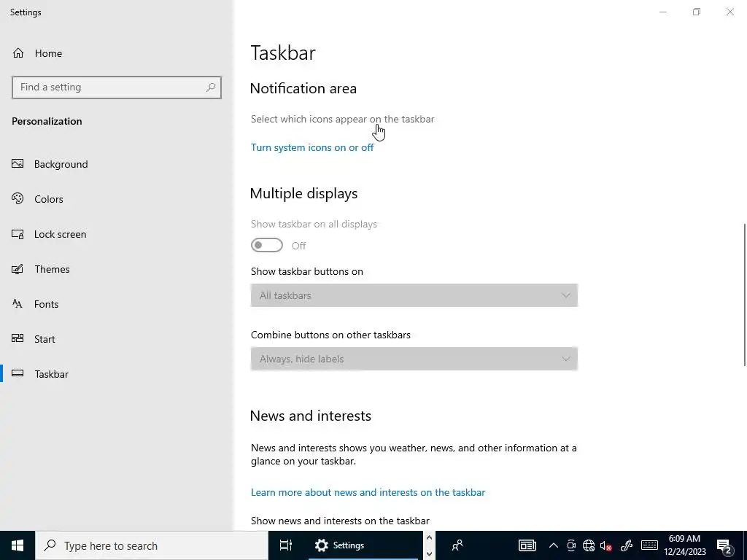The height and width of the screenshot is (560, 747).
Task: Select Themes in sidebar
Action: click(52, 269)
